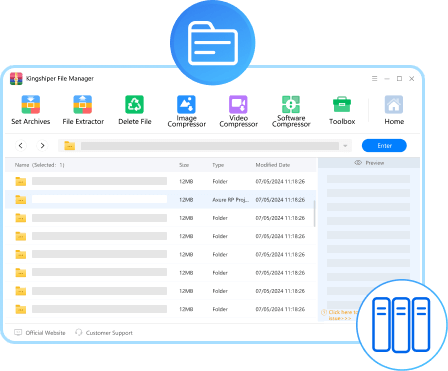Select the Axure RP Project row
Image resolution: width=448 pixels, height=371 pixels.
[x=160, y=200]
